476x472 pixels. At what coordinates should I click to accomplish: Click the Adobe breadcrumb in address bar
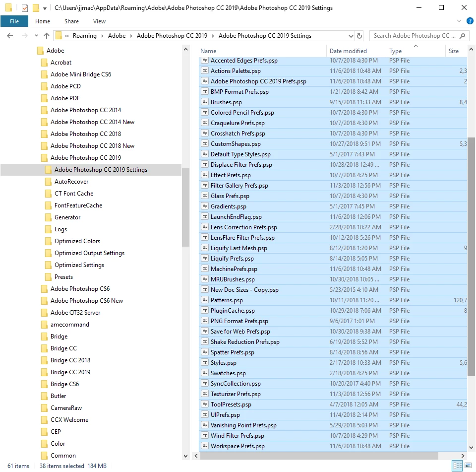(117, 36)
